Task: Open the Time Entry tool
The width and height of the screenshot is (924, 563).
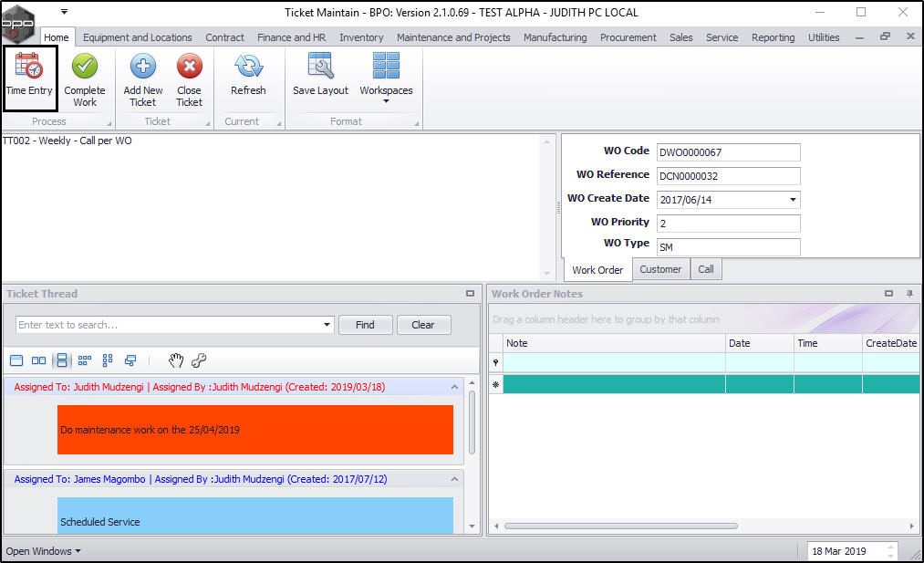Action: (x=29, y=76)
